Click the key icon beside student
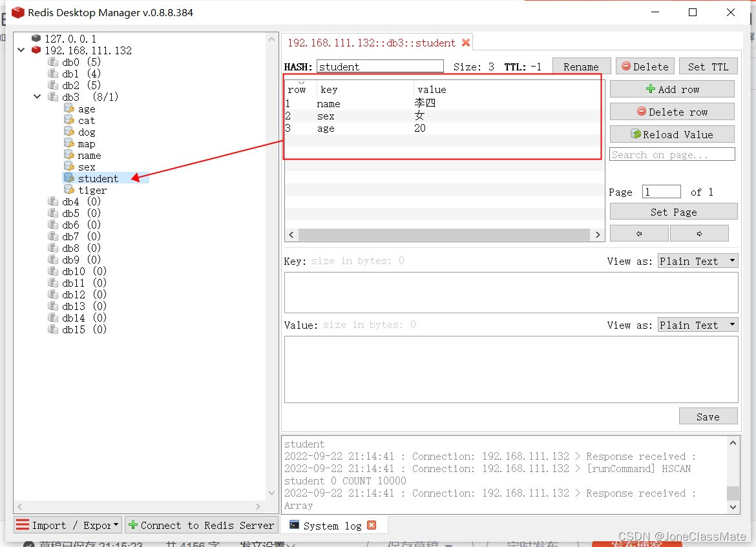Image resolution: width=756 pixels, height=547 pixels. [x=69, y=178]
